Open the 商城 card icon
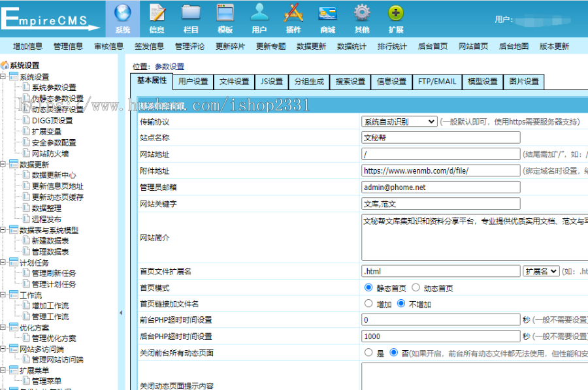This screenshot has width=588, height=390. click(x=327, y=14)
